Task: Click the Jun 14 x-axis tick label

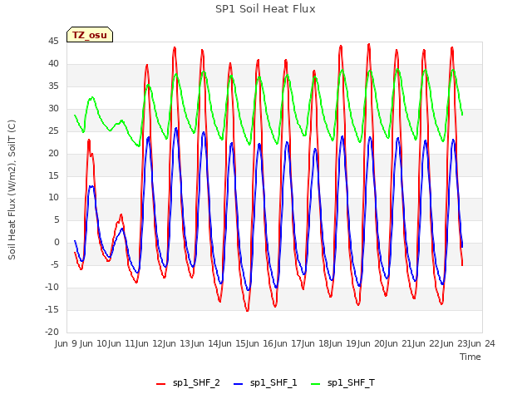Action: pyautogui.click(x=205, y=343)
